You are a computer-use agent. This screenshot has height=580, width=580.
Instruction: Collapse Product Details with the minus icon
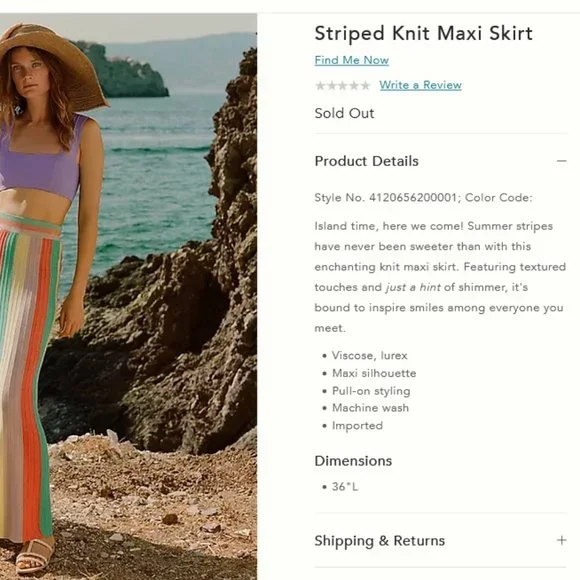tap(562, 161)
